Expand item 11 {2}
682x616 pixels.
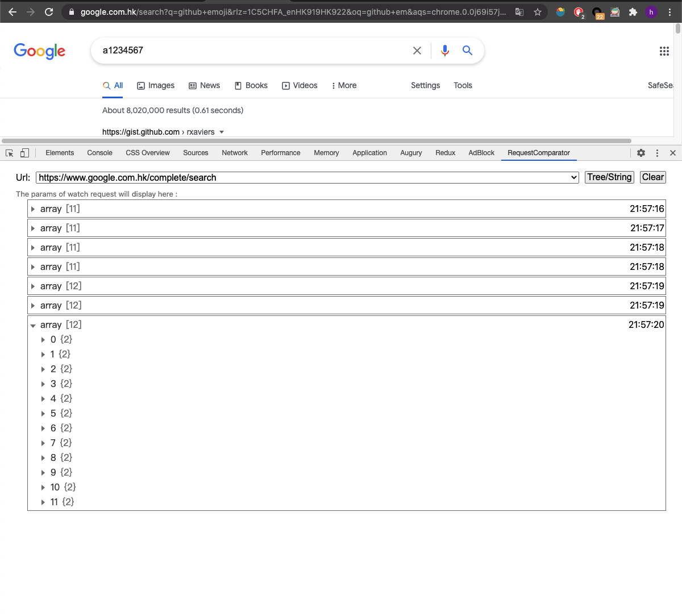click(x=43, y=502)
